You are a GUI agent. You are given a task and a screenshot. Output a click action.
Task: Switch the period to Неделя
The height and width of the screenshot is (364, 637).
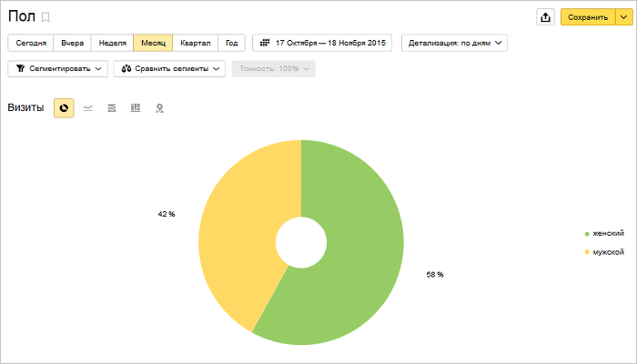[x=112, y=43]
